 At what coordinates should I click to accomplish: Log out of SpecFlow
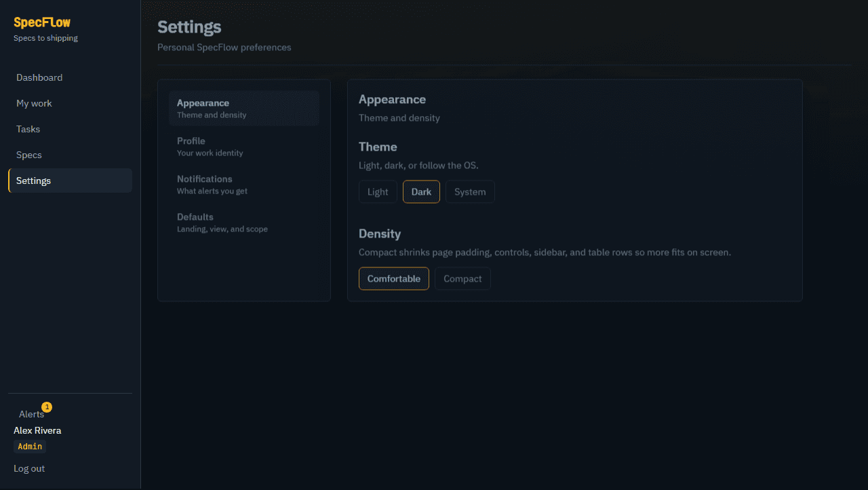point(29,468)
